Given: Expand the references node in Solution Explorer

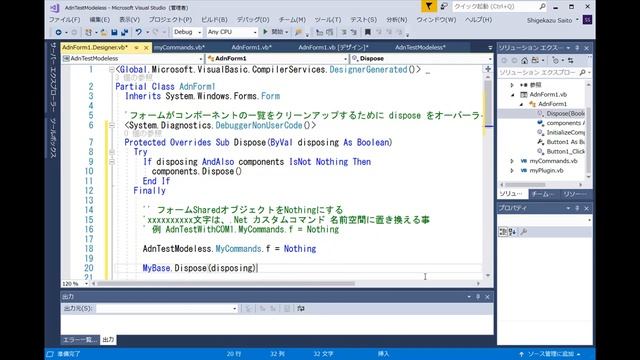Looking at the screenshot, I should pyautogui.click(x=512, y=85).
